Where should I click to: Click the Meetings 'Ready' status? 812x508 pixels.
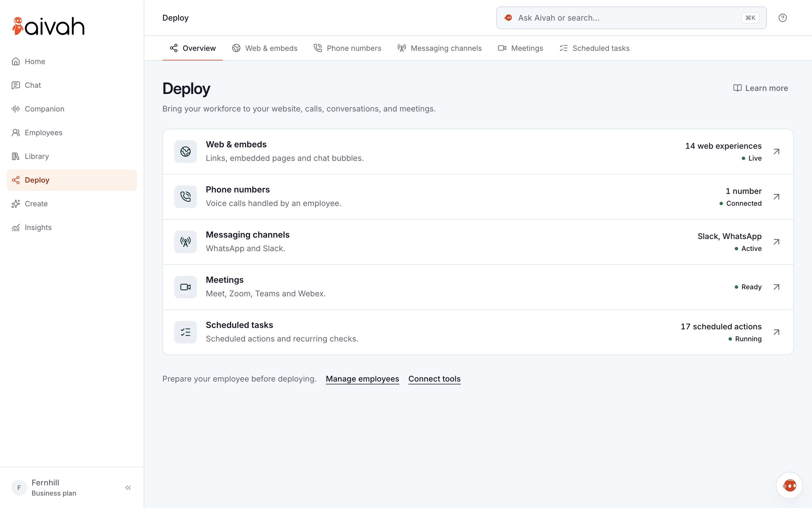pos(748,287)
